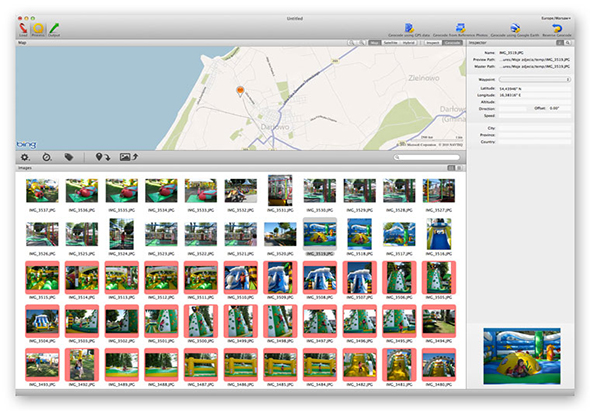Click the map pin with down arrow icon
The height and width of the screenshot is (411, 590).
pos(103,157)
